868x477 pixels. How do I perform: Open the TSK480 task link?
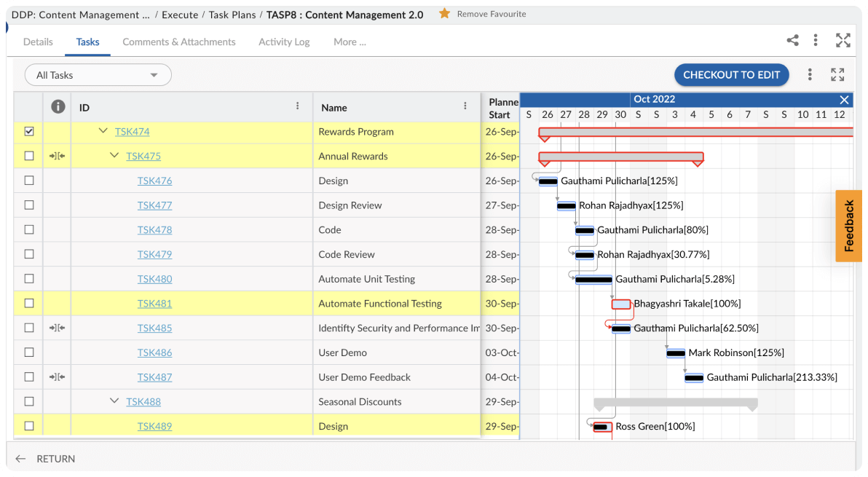tap(154, 279)
